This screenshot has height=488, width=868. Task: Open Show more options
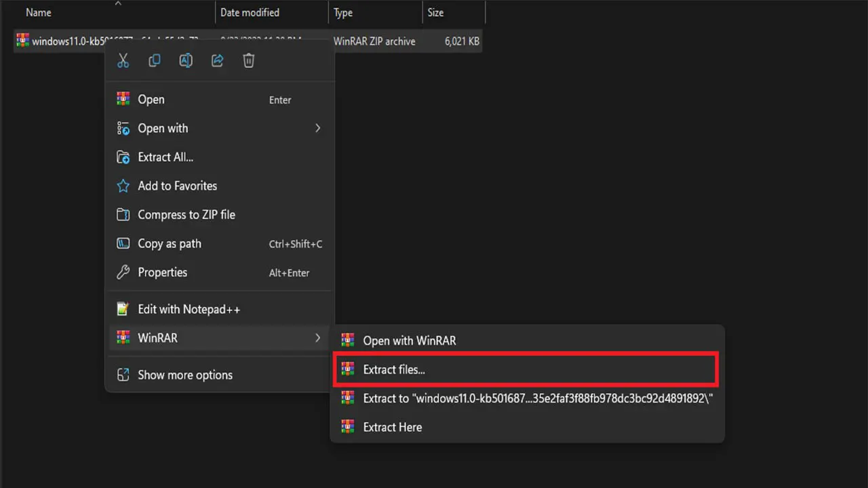point(184,375)
